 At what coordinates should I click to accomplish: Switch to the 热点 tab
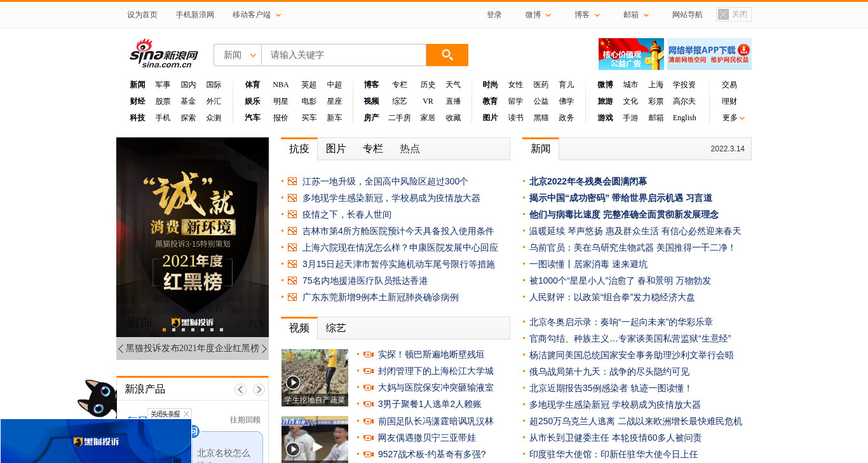pyautogui.click(x=410, y=149)
